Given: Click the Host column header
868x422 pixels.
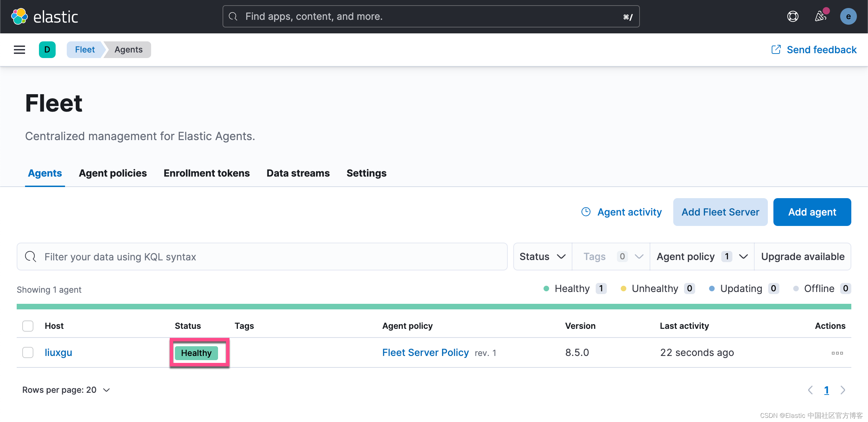Looking at the screenshot, I should [54, 326].
